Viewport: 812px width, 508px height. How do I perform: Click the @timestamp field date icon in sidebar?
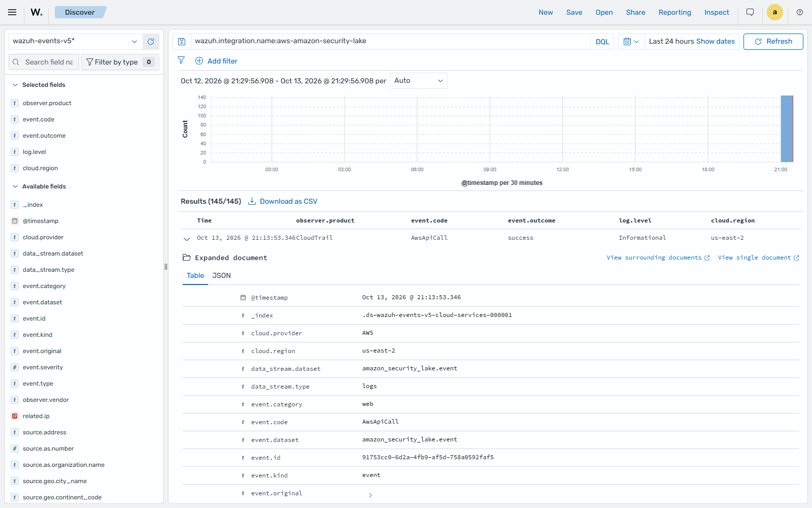[15, 221]
